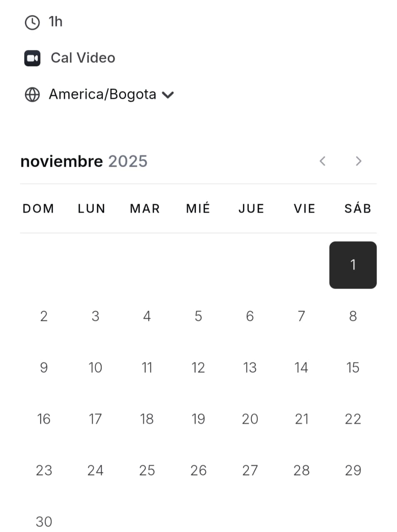Select date 19 in calendar
The width and height of the screenshot is (397, 532).
point(198,419)
